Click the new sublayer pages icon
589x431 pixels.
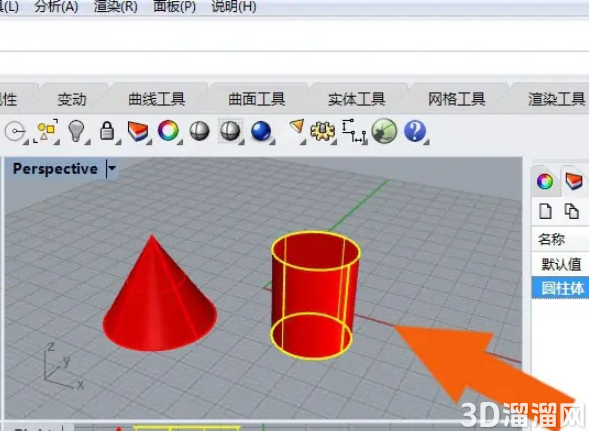pyautogui.click(x=572, y=211)
